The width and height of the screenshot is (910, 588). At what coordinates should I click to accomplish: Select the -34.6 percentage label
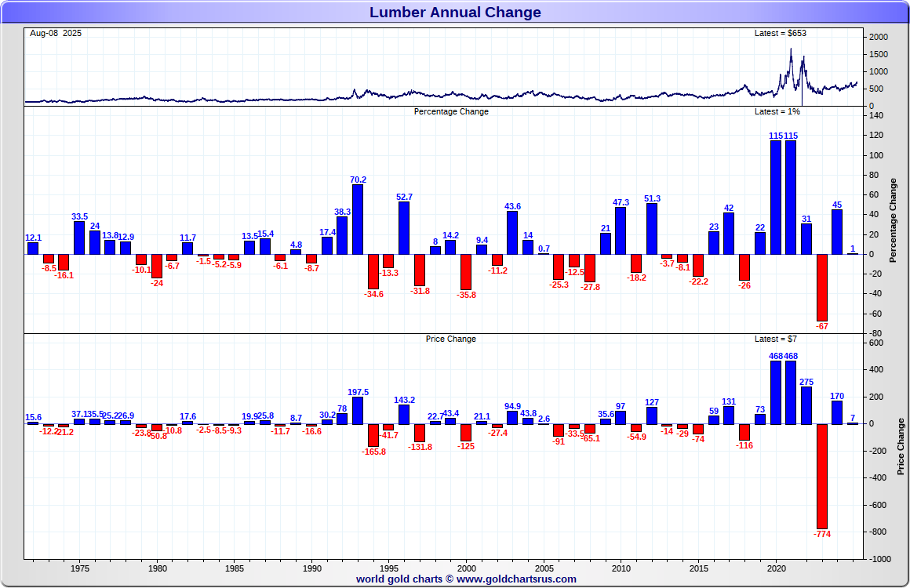[x=373, y=294]
